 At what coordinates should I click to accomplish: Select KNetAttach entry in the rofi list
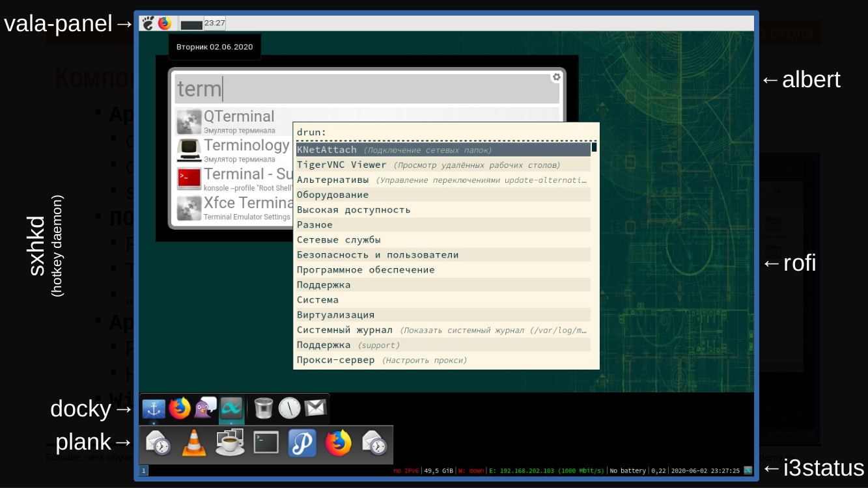point(391,148)
